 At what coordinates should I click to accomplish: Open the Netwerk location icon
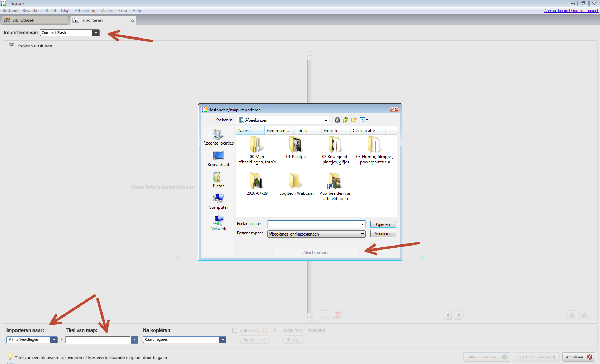(218, 220)
